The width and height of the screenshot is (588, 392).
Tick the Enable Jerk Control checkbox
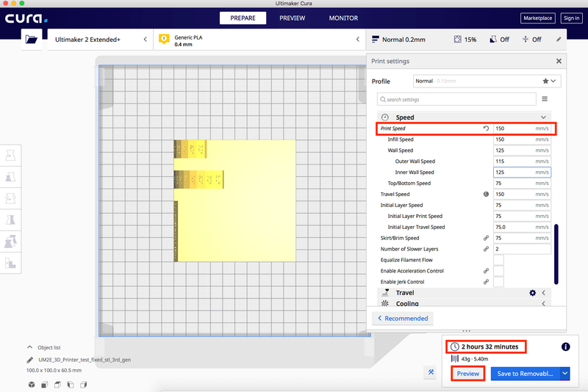[x=498, y=282]
